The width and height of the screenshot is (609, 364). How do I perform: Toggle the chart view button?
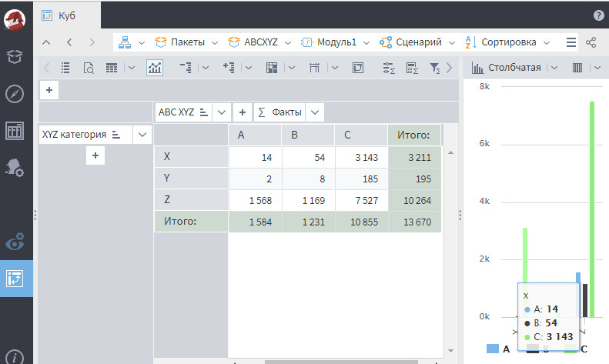[x=155, y=68]
